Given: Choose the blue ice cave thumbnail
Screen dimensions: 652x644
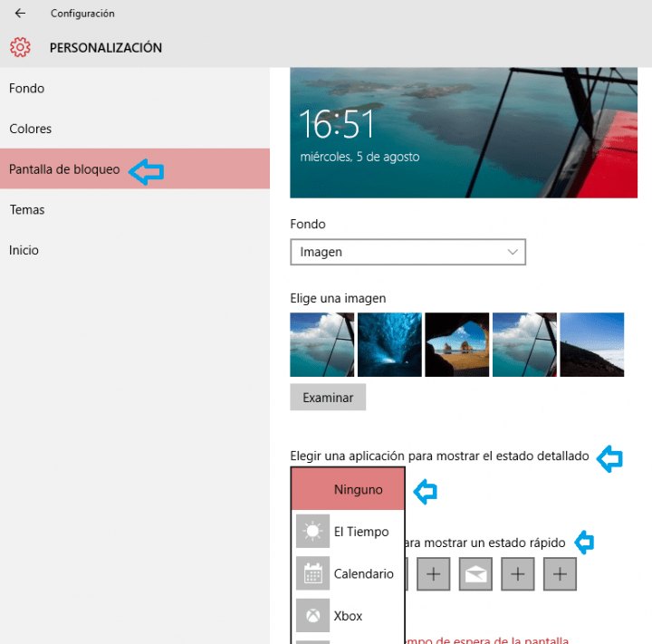Looking at the screenshot, I should click(x=389, y=344).
